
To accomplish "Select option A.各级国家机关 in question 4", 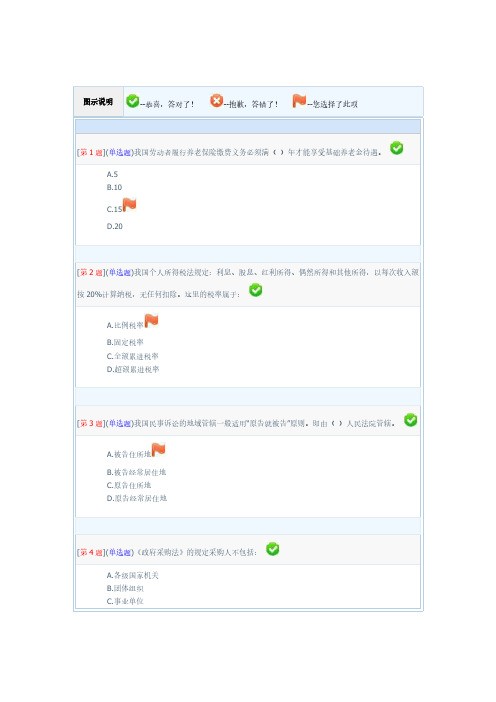I will 133,575.
